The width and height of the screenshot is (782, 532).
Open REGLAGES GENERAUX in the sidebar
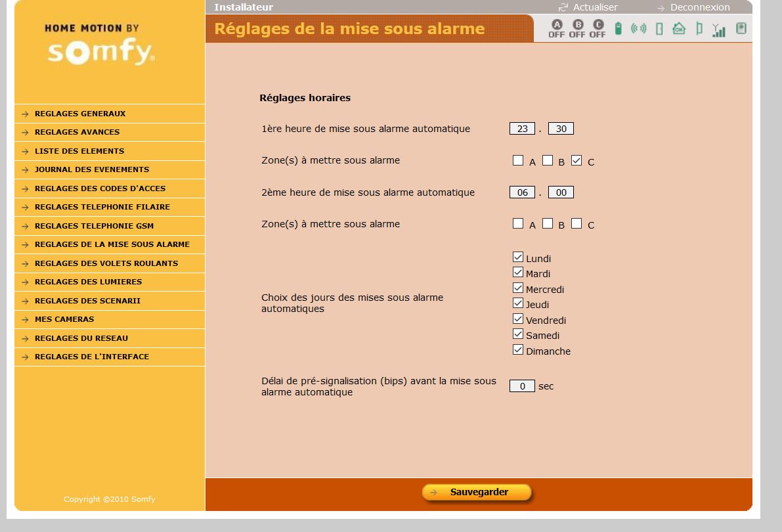coord(80,114)
